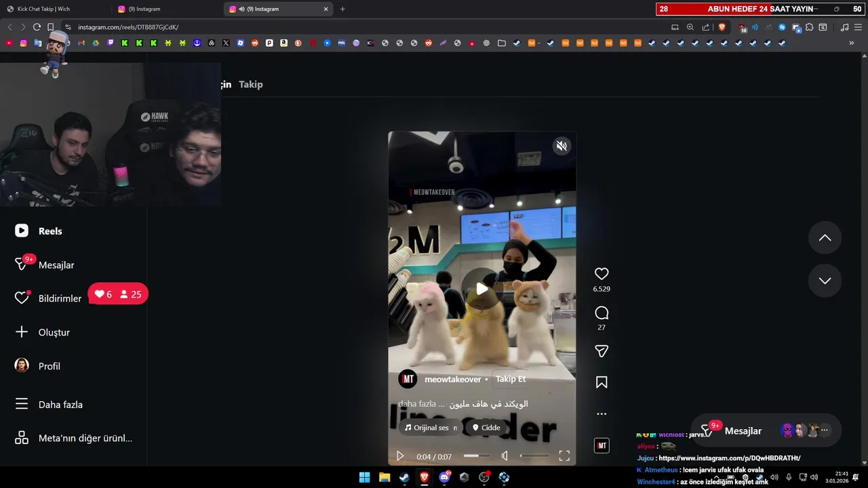868x488 pixels.
Task: Click the address bar URL
Action: click(128, 27)
